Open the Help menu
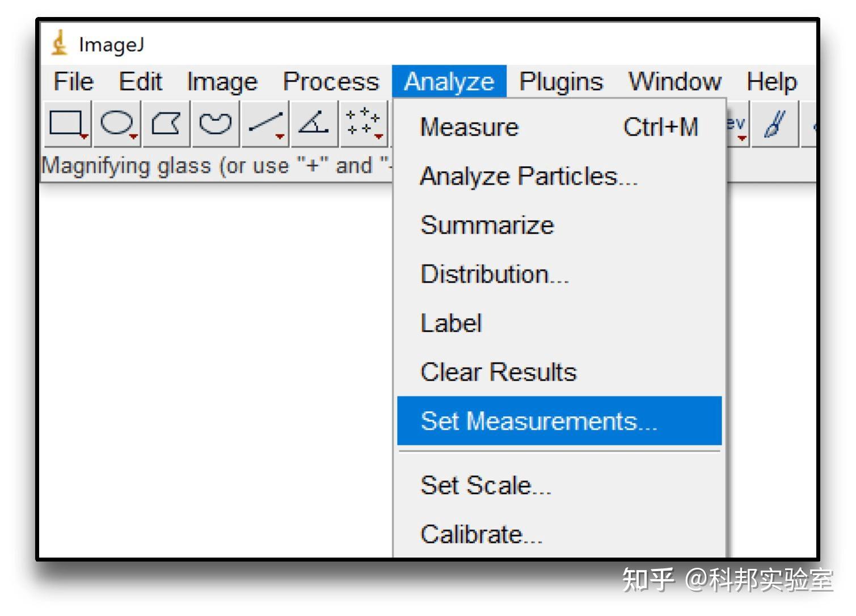The height and width of the screenshot is (616, 856). point(771,82)
